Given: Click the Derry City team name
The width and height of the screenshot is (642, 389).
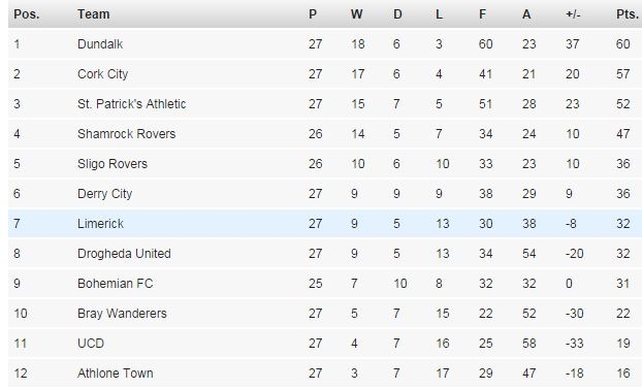Looking at the screenshot, I should 105,194.
